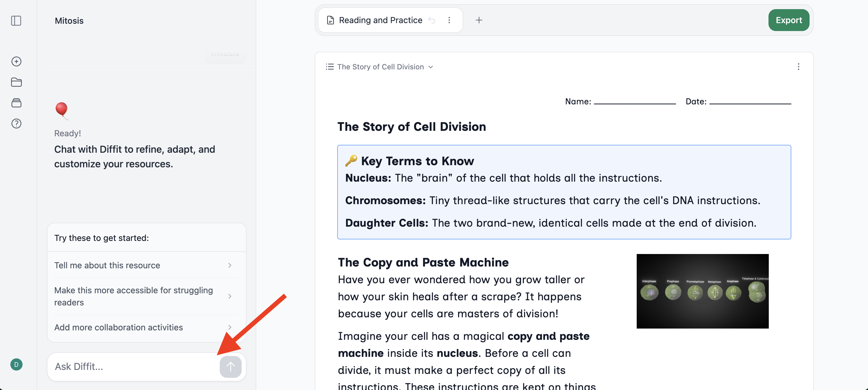868x390 pixels.
Task: Click The Copy and Paste Machine heading
Action: (x=423, y=262)
